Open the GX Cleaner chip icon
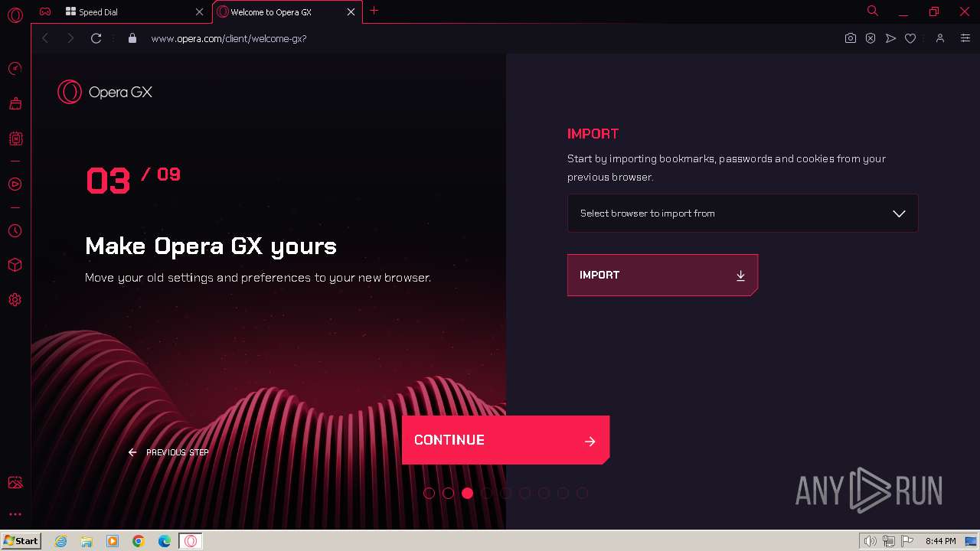 pos(15,139)
